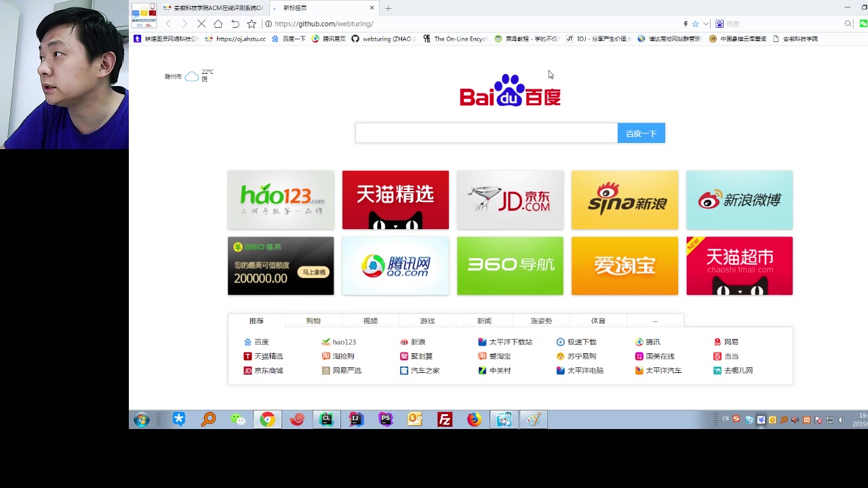868x488 pixels.
Task: Open the https://oj.ahstu.cc bookmark
Action: [236, 39]
